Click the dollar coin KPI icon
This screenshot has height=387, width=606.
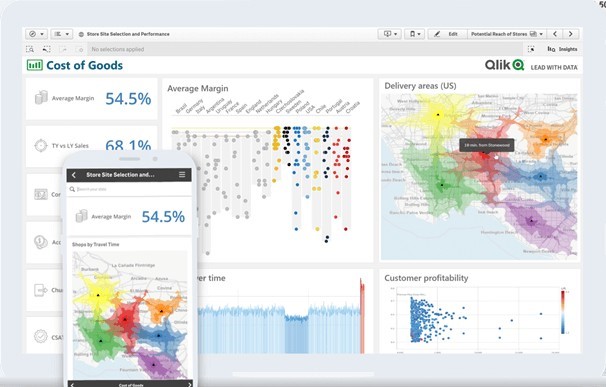point(41,242)
